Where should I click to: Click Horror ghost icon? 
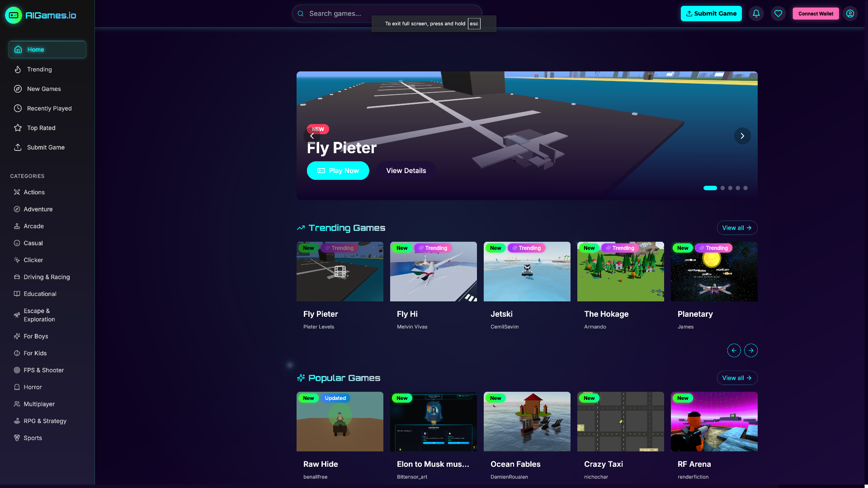[x=17, y=387]
